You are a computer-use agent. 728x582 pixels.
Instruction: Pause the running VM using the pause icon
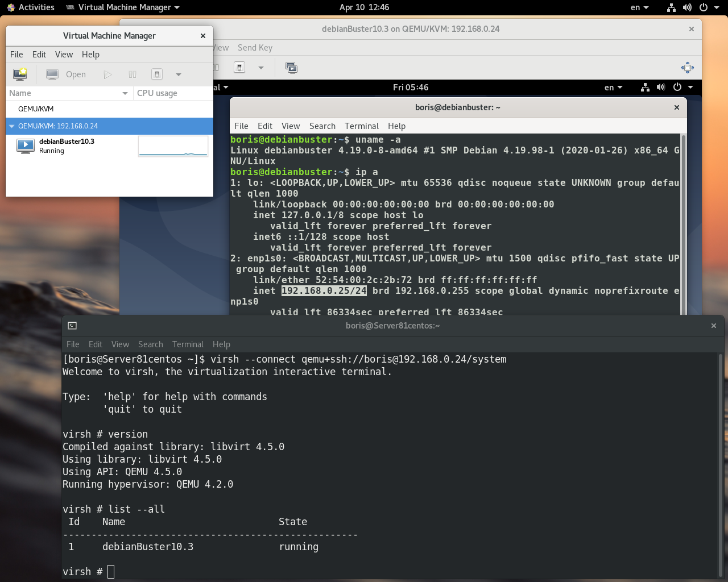132,74
